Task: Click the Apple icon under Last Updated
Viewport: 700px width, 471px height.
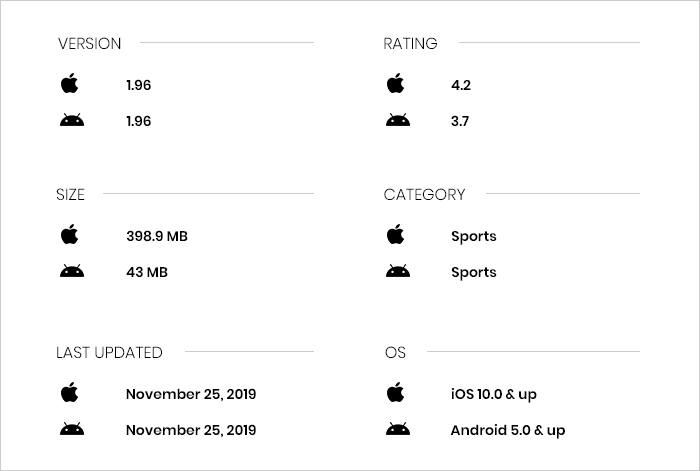Action: [69, 393]
